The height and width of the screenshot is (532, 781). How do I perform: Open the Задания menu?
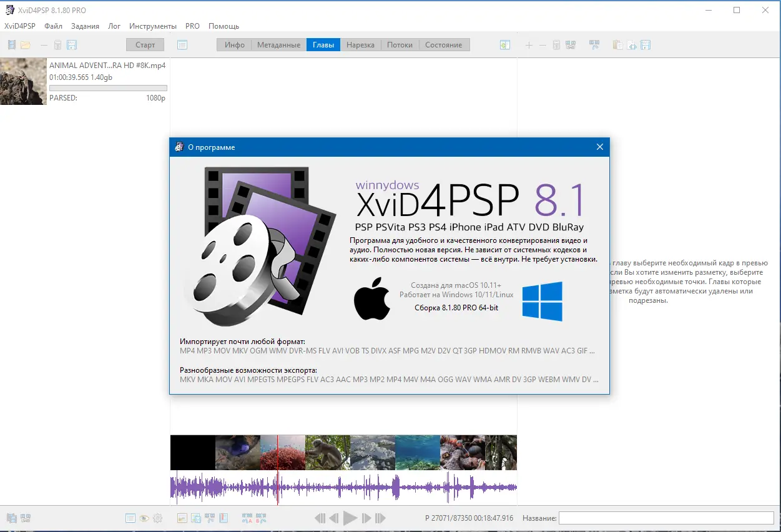[x=85, y=26]
